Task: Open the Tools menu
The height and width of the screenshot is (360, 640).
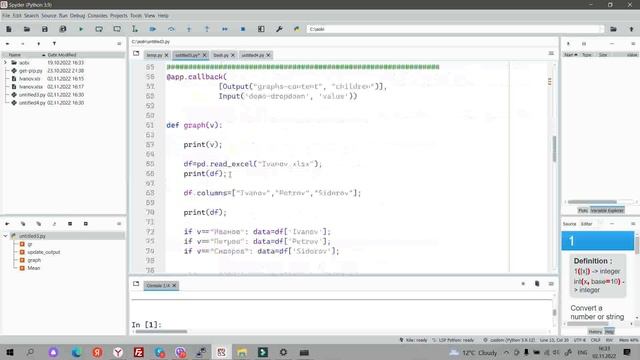Action: point(136,16)
